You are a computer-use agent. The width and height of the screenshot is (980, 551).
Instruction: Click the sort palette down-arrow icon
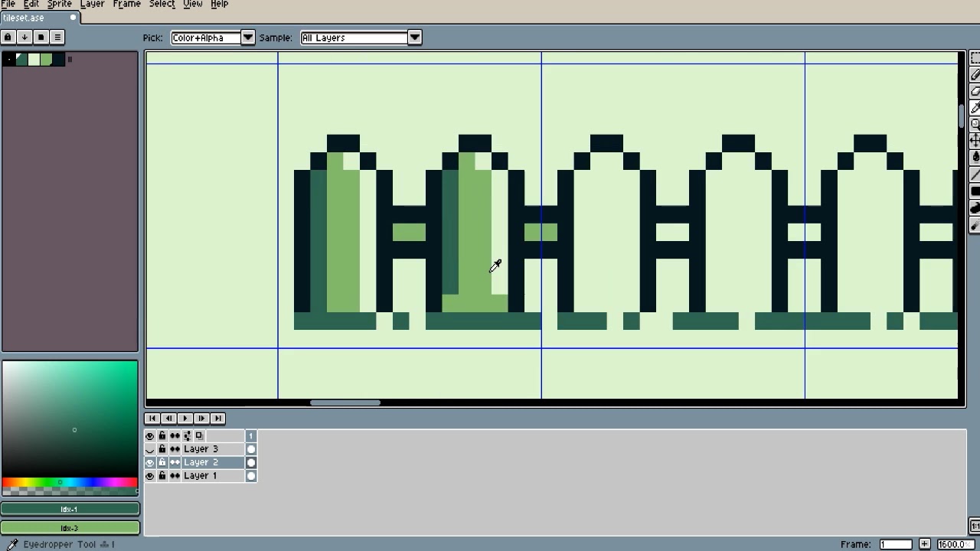24,37
